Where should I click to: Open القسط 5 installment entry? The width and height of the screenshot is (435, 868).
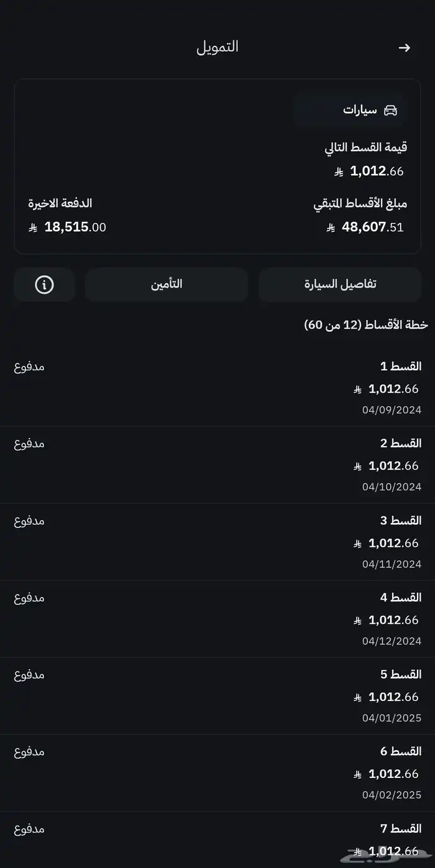(217, 697)
